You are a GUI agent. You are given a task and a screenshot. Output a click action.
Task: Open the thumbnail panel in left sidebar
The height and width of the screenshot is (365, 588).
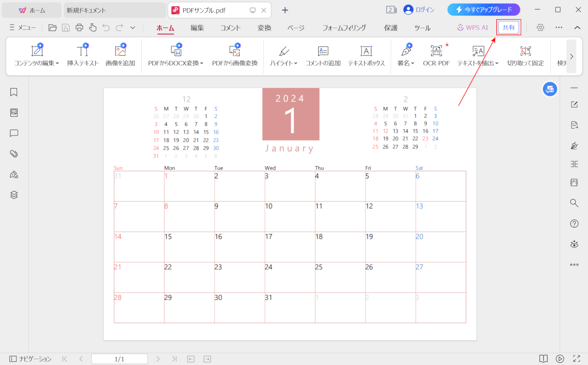(x=14, y=113)
